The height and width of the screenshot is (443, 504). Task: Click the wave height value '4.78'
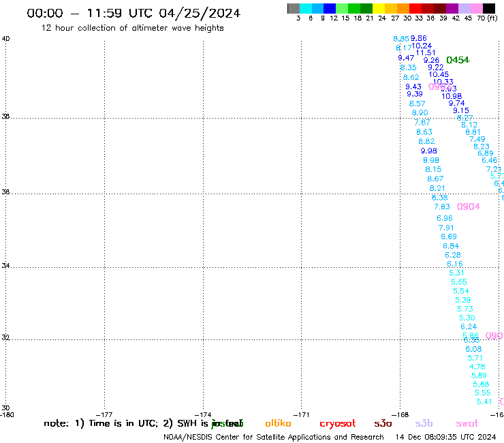point(477,367)
